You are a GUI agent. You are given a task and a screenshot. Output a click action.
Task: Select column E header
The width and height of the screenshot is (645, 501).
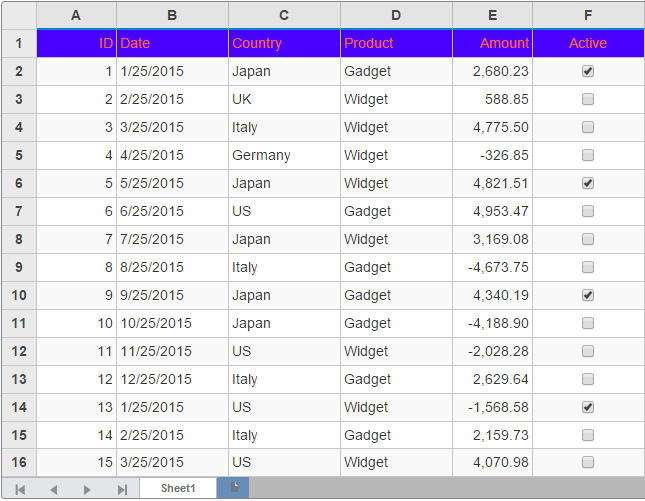(x=492, y=15)
